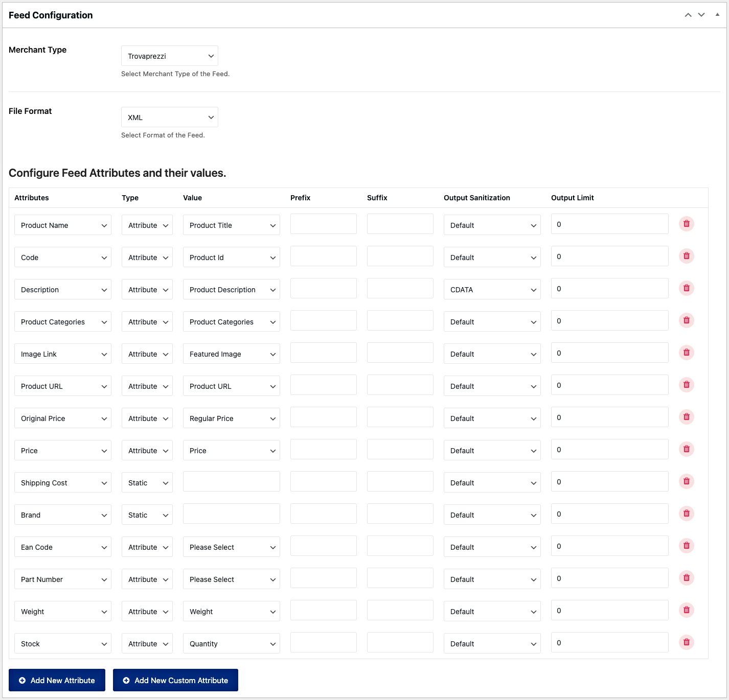Screen dimensions: 729x700
Task: Choose a value for Ean Code
Action: coord(231,547)
